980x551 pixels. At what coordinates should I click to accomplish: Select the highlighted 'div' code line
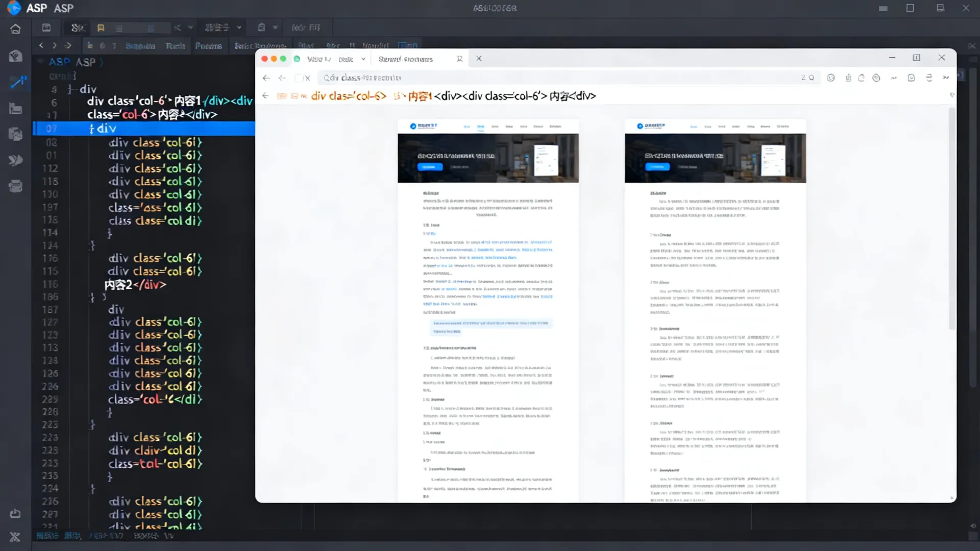(144, 129)
